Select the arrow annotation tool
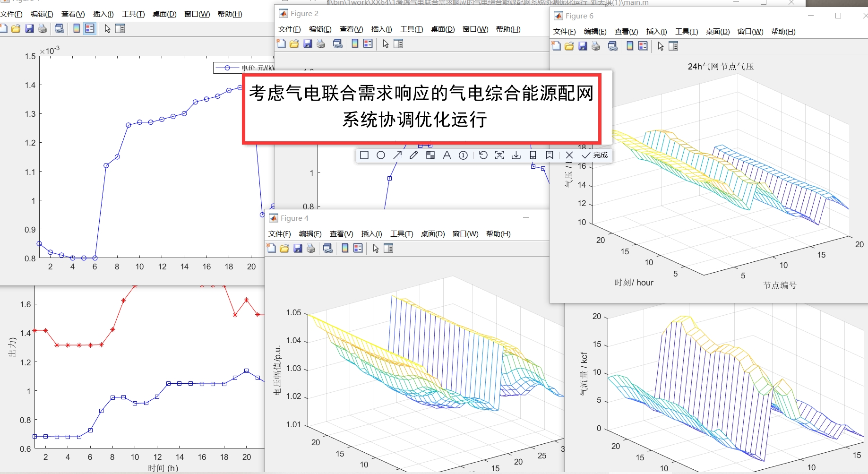 397,155
